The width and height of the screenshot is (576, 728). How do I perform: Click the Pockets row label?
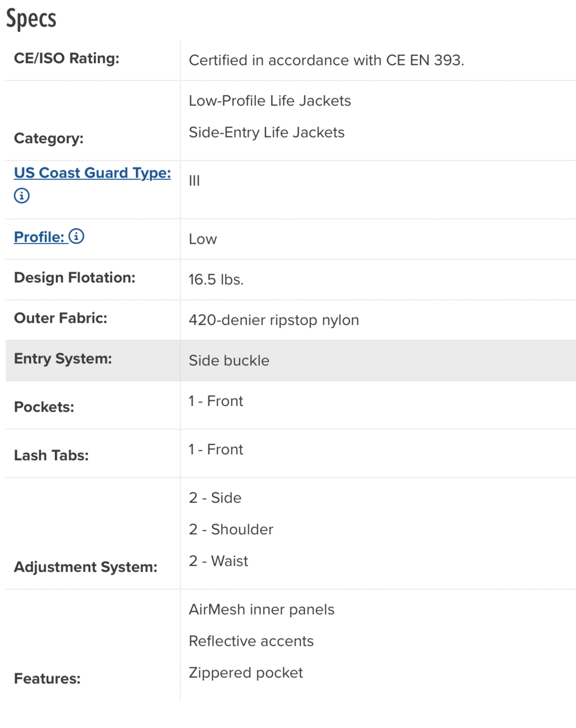coord(44,407)
